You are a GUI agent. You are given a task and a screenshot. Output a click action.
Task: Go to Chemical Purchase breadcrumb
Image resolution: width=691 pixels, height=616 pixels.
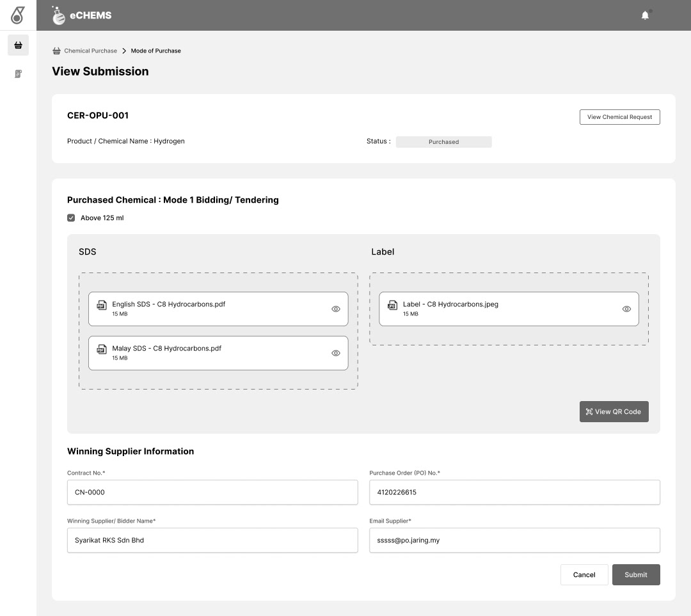tap(90, 51)
